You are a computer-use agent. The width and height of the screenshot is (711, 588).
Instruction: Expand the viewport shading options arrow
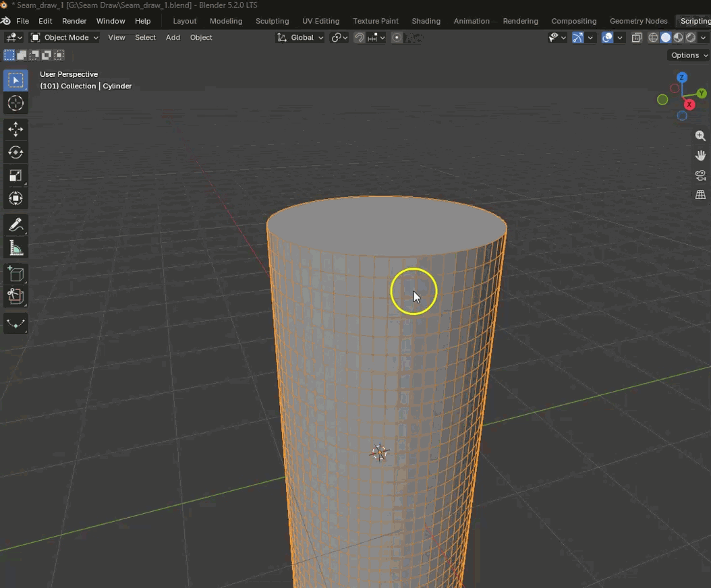point(704,38)
